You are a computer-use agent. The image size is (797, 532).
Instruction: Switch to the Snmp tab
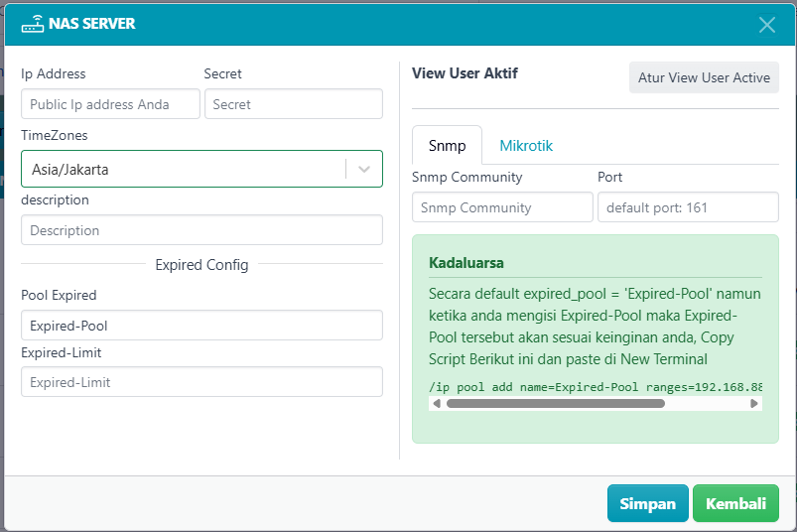click(447, 146)
